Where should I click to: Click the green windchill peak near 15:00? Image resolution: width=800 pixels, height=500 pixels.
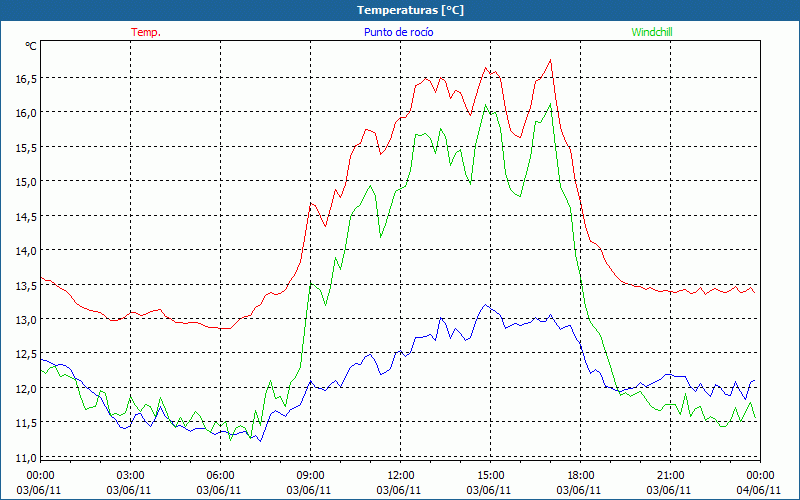click(x=485, y=105)
